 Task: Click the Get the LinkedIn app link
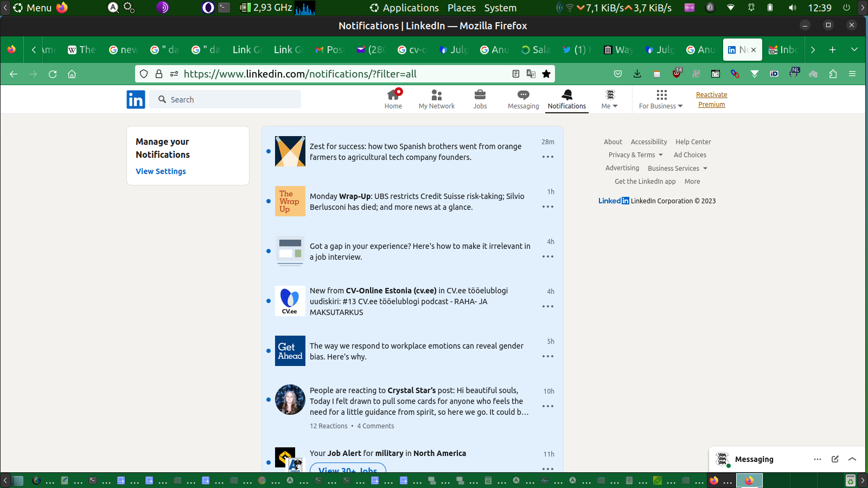645,182
